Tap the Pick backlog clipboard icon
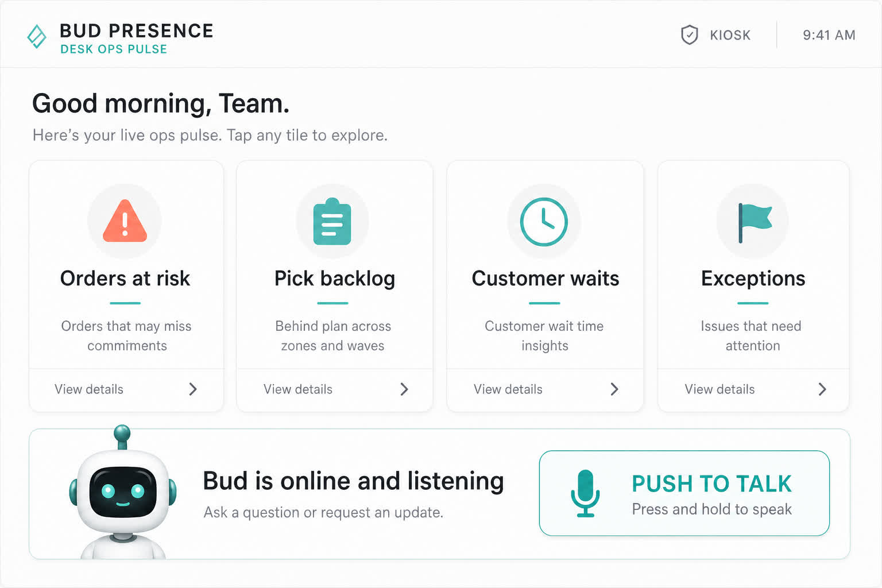 tap(332, 222)
